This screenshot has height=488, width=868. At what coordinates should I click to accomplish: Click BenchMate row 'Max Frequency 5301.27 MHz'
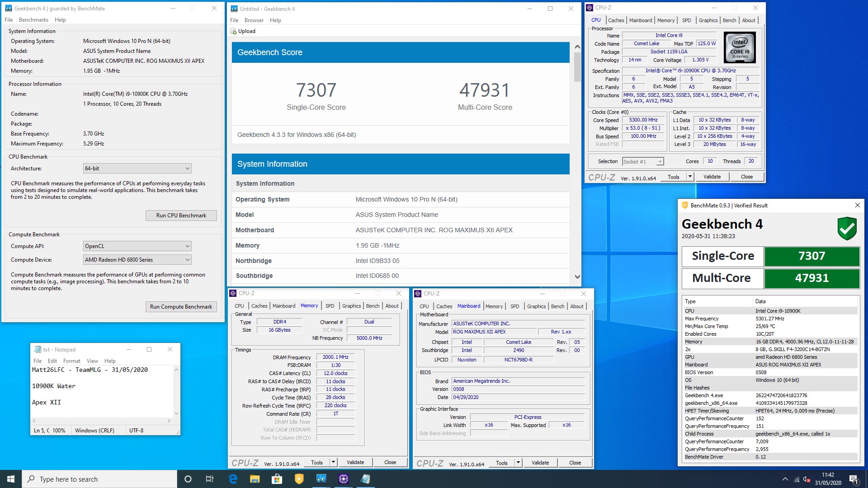point(770,319)
